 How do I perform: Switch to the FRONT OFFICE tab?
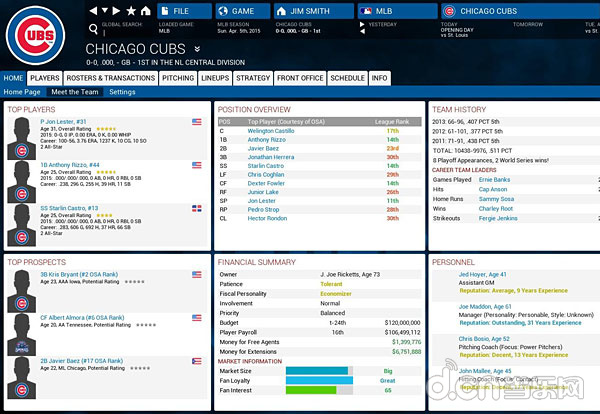click(x=300, y=78)
